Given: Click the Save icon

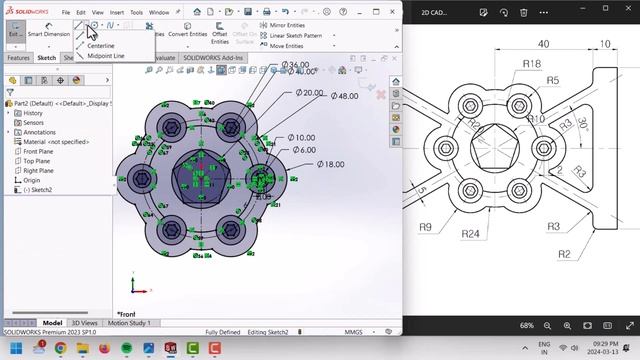Looking at the screenshot, I should tap(248, 12).
